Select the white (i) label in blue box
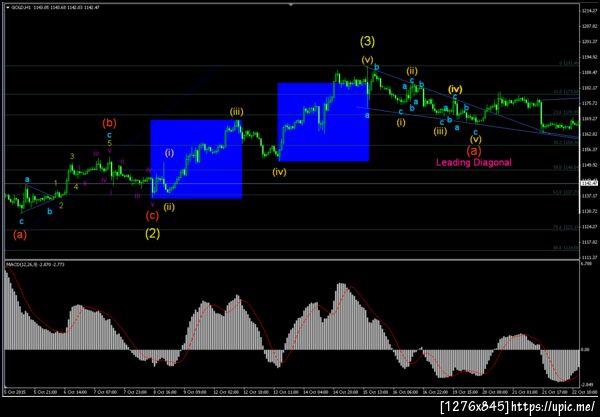The width and height of the screenshot is (600, 417). 169,153
